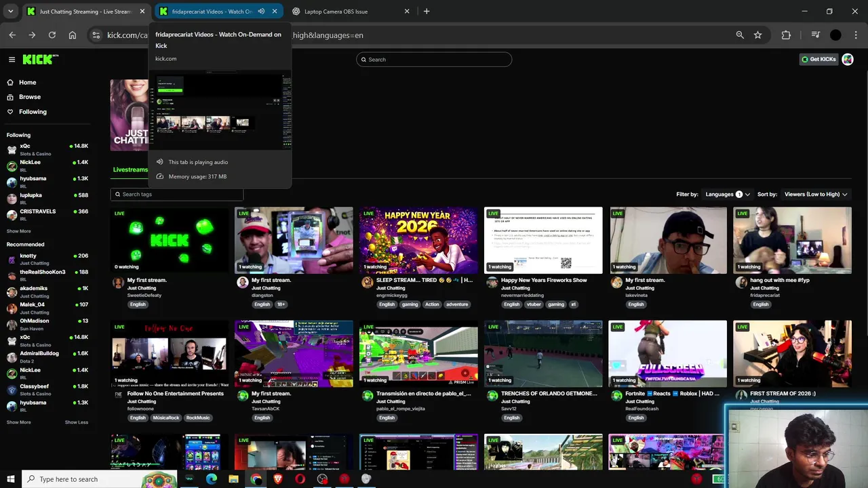Open Chrome profile icon

tap(835, 35)
